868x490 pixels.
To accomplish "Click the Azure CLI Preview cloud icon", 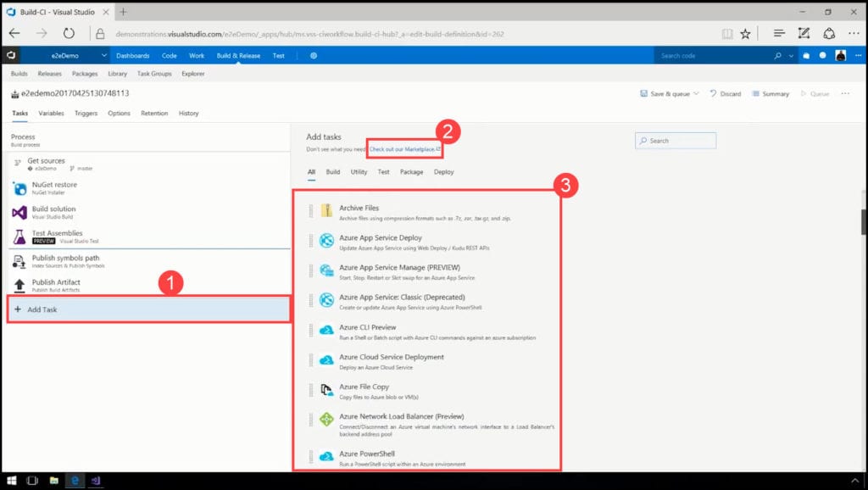I will tap(326, 330).
